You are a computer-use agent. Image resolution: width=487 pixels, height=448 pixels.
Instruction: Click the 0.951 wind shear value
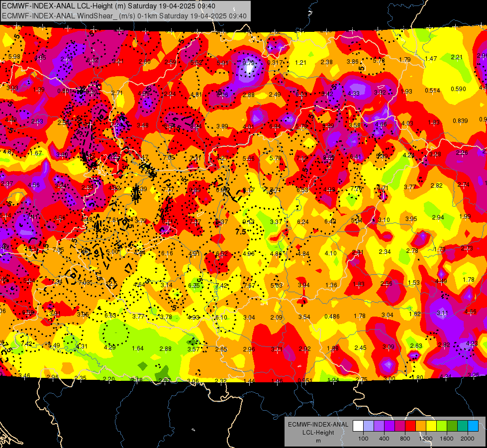305,381
